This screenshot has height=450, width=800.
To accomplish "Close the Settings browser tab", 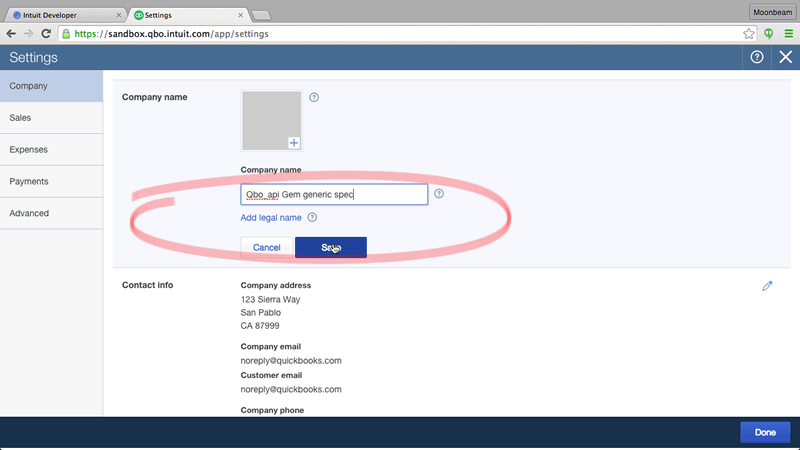I will 240,15.
